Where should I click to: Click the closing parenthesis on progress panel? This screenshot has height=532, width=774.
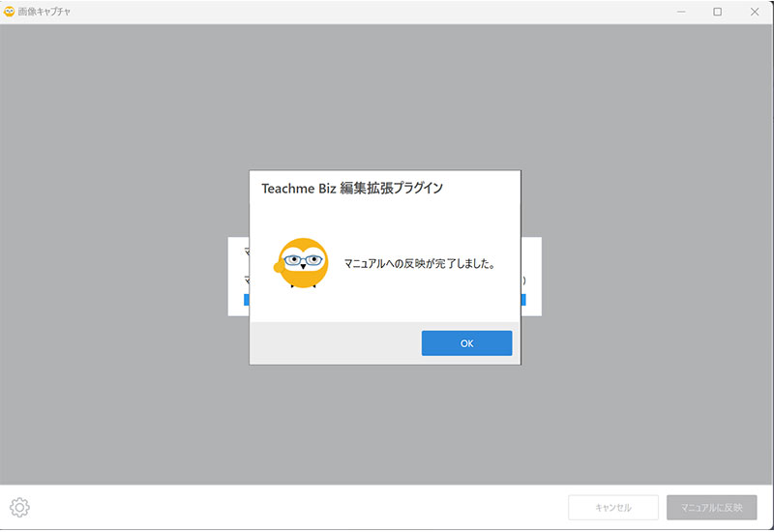(523, 281)
